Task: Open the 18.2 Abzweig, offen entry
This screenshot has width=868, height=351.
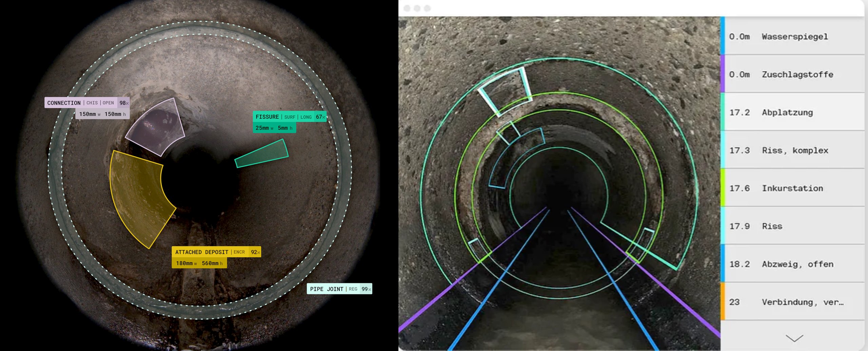Action: click(794, 264)
